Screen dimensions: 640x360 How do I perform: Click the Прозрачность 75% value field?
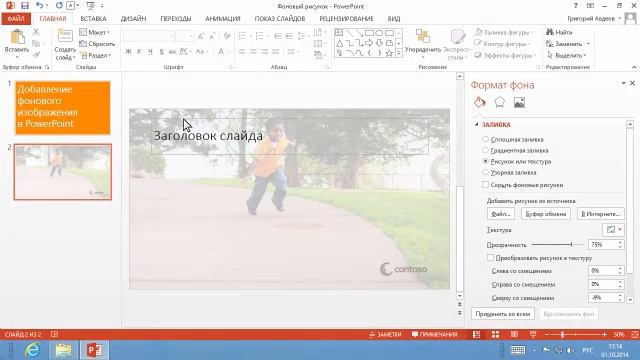pyautogui.click(x=602, y=244)
